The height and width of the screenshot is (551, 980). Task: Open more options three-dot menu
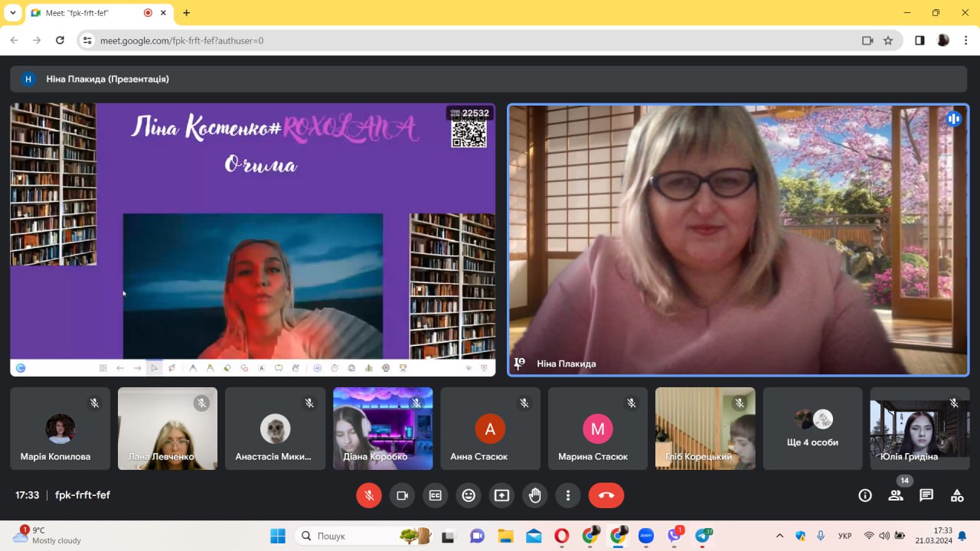(567, 495)
